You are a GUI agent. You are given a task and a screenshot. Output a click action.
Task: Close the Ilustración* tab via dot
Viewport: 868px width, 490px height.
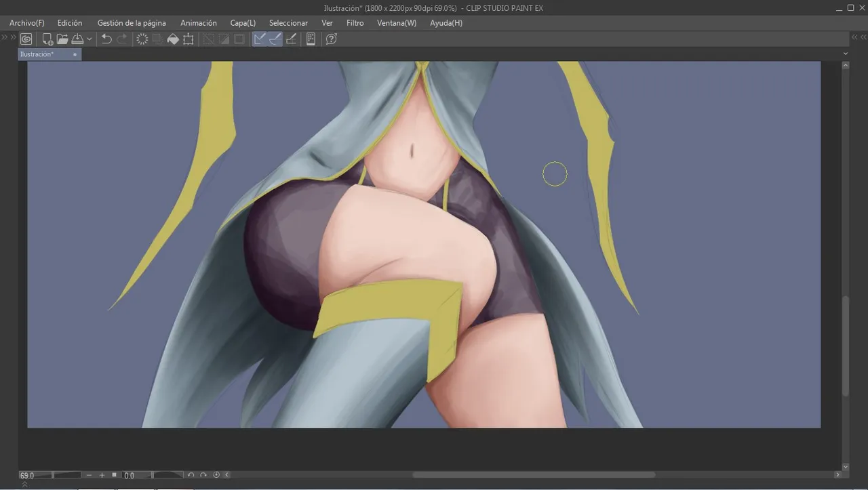coord(75,54)
